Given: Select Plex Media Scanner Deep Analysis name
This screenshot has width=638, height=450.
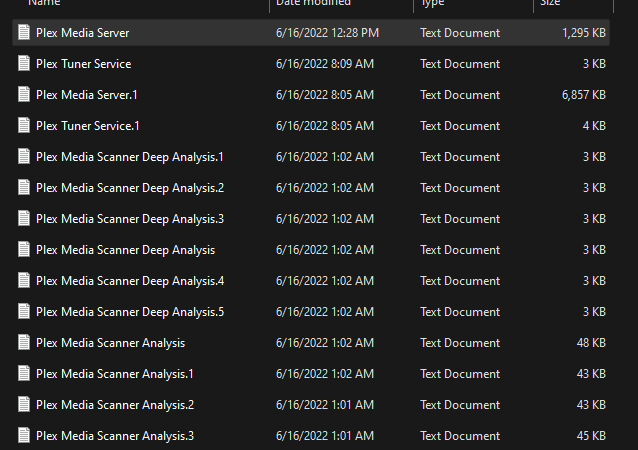Looking at the screenshot, I should (x=125, y=250).
